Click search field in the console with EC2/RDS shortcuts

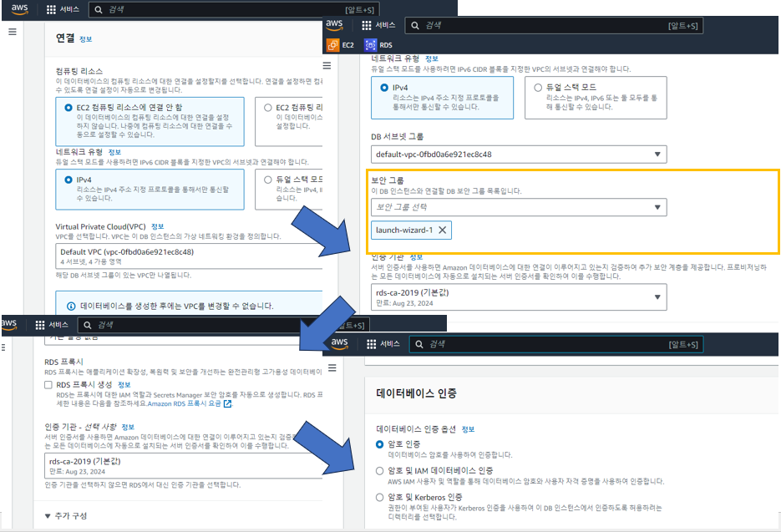(x=554, y=25)
